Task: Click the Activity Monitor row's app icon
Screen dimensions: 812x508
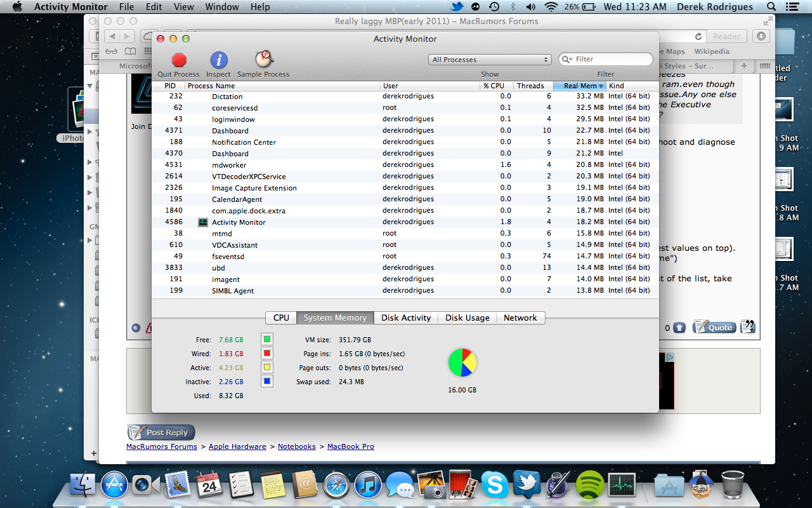Action: tap(203, 222)
